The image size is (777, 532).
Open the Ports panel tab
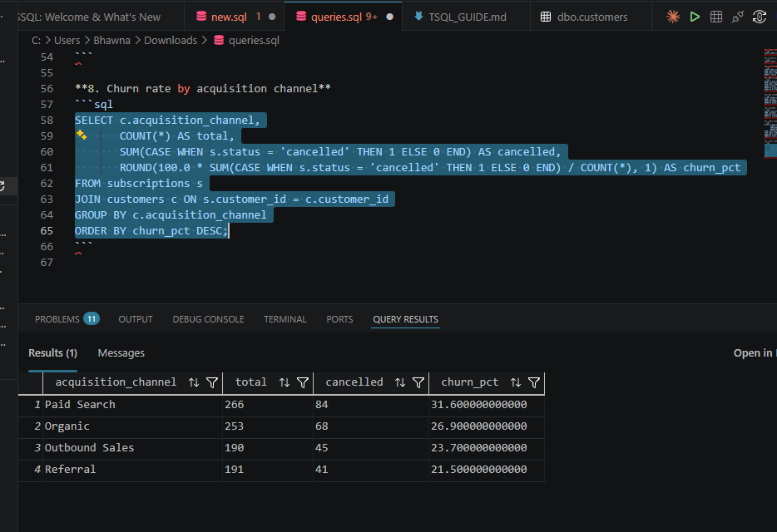click(339, 319)
